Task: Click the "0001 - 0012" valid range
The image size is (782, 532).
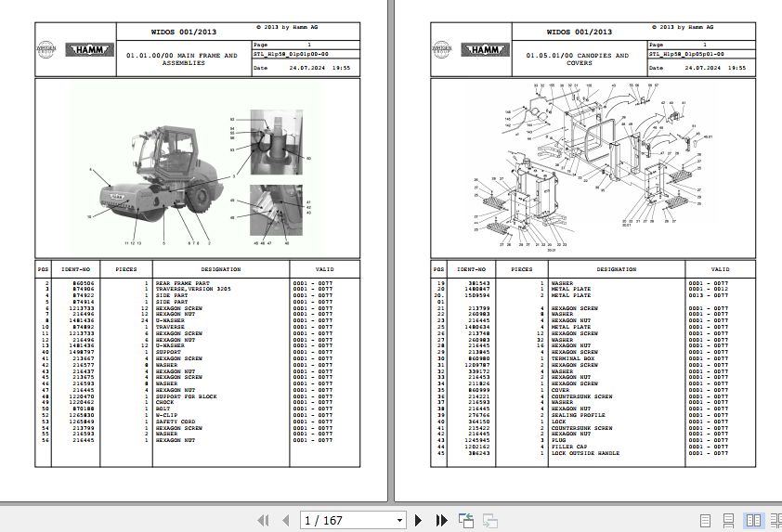Action: 709,289
